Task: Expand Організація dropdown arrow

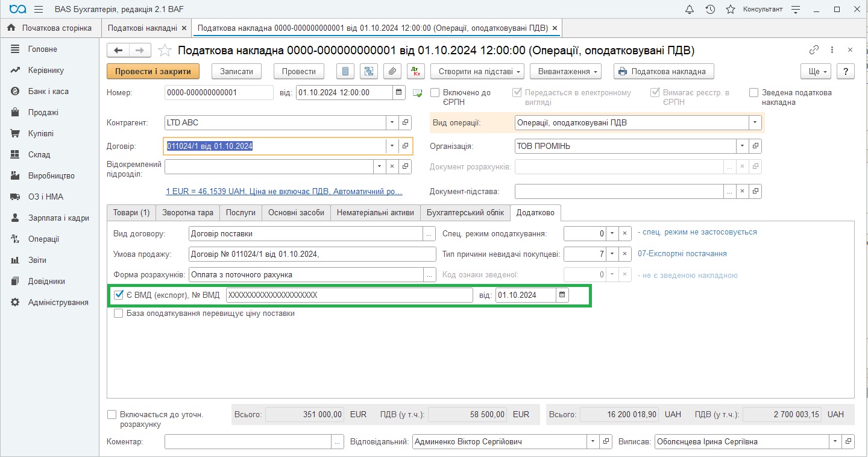Action: [x=742, y=146]
